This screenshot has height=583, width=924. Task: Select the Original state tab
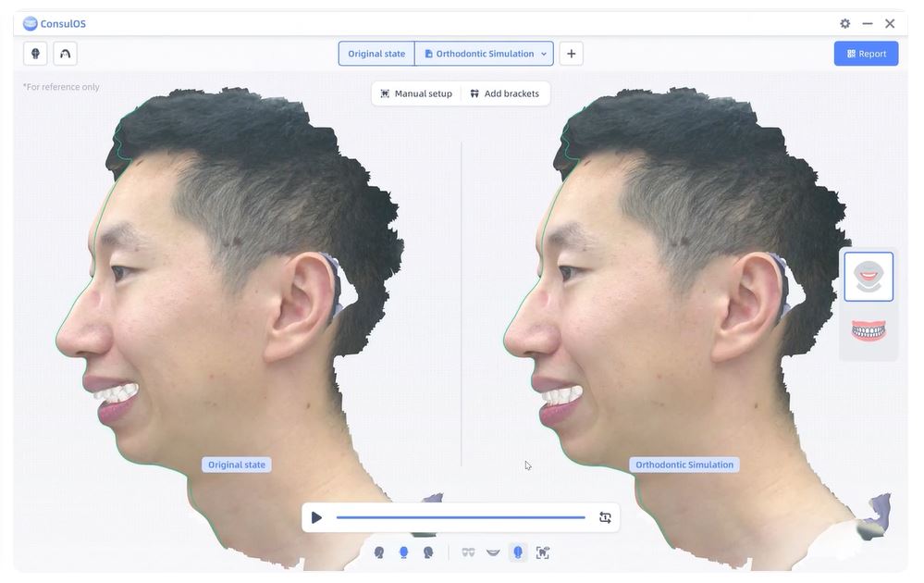376,54
